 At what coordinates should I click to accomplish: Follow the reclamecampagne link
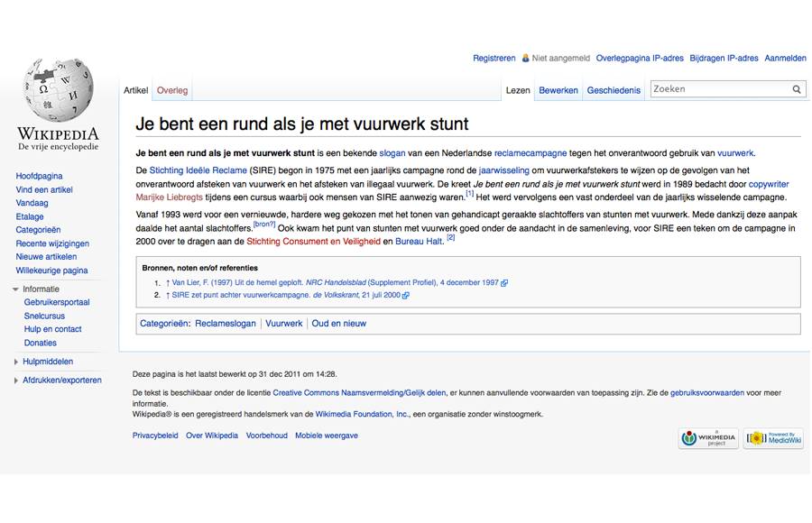click(531, 153)
